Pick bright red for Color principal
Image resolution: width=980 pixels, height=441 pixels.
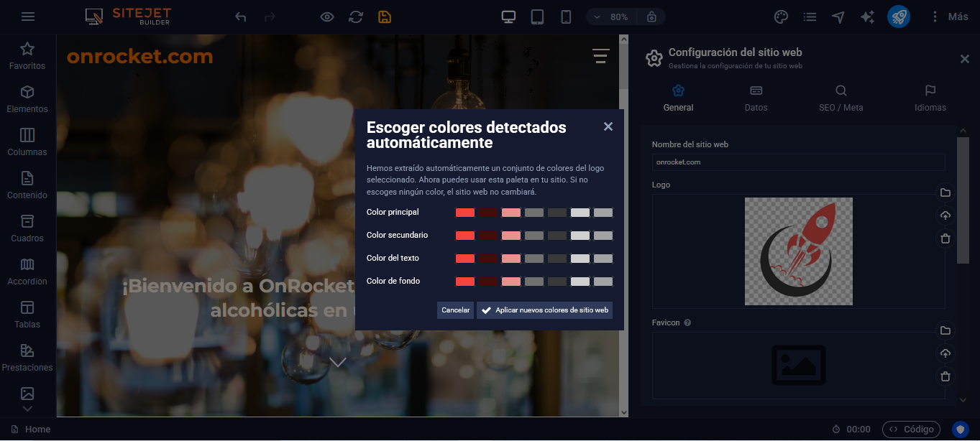465,213
